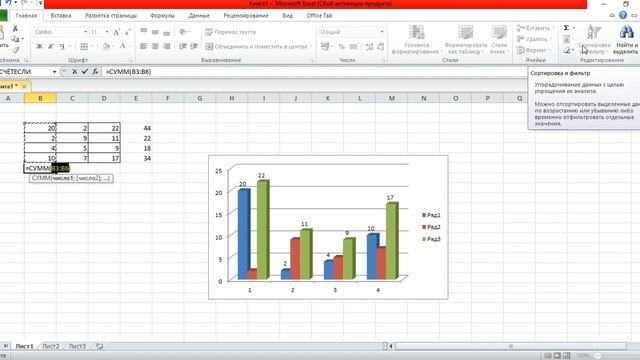
Task: Click the Fill down icon under AutoSum
Action: 567,39
